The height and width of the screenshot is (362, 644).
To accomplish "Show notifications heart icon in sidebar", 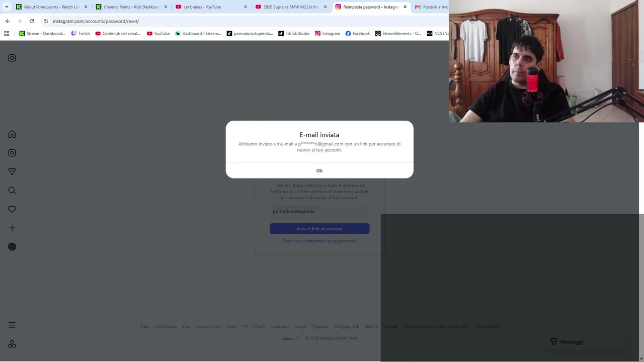I will [12, 209].
